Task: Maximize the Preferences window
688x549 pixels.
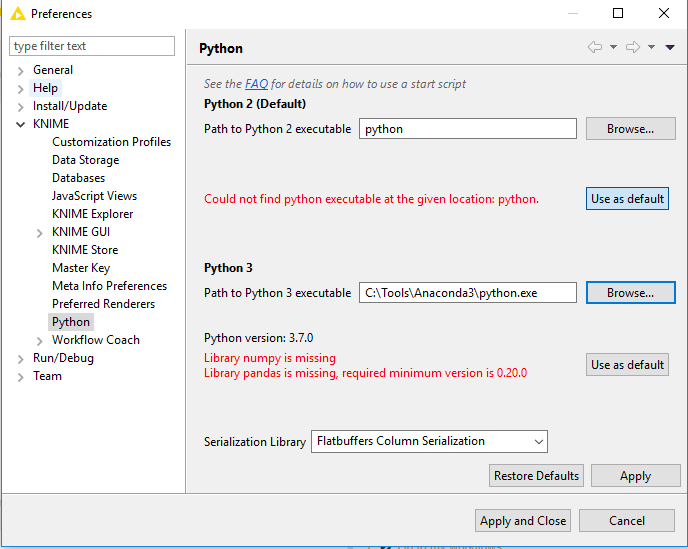Action: pyautogui.click(x=618, y=13)
